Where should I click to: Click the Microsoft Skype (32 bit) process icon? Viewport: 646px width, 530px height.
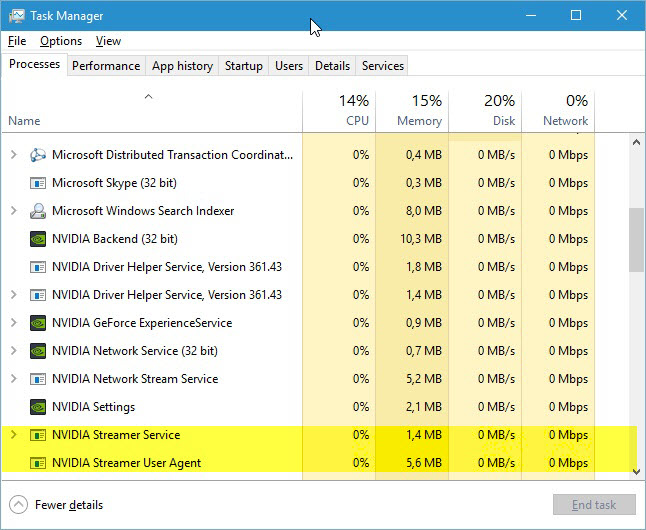click(38, 183)
